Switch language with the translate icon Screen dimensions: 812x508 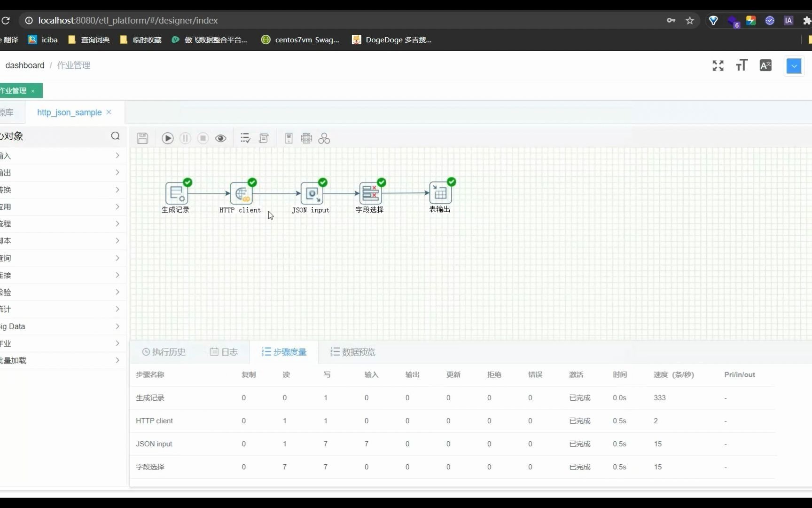click(x=765, y=65)
